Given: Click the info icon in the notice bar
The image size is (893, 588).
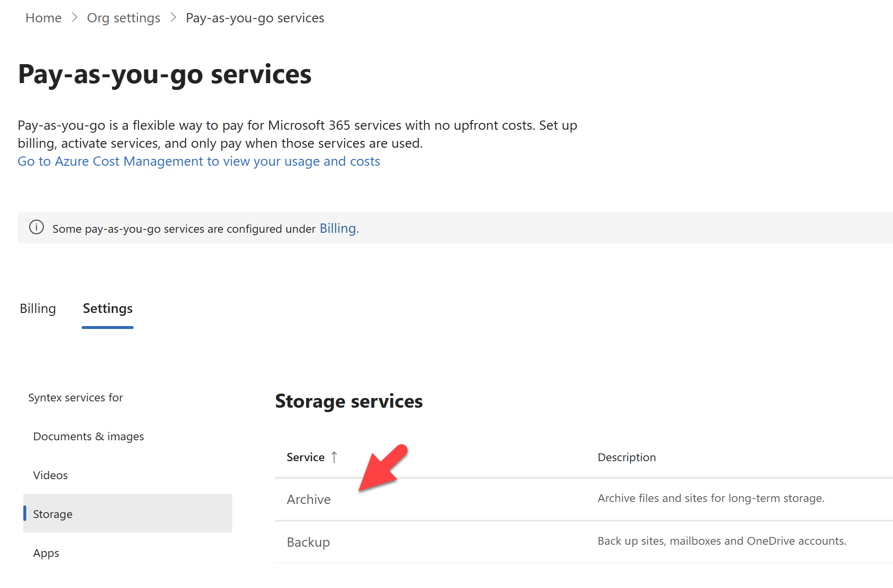Looking at the screenshot, I should (x=36, y=227).
